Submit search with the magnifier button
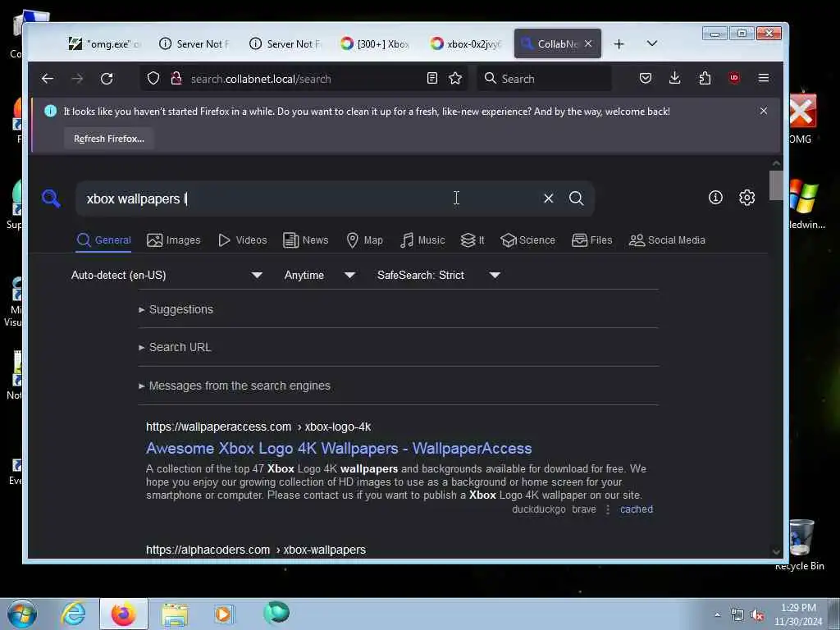The height and width of the screenshot is (630, 840). tap(577, 199)
